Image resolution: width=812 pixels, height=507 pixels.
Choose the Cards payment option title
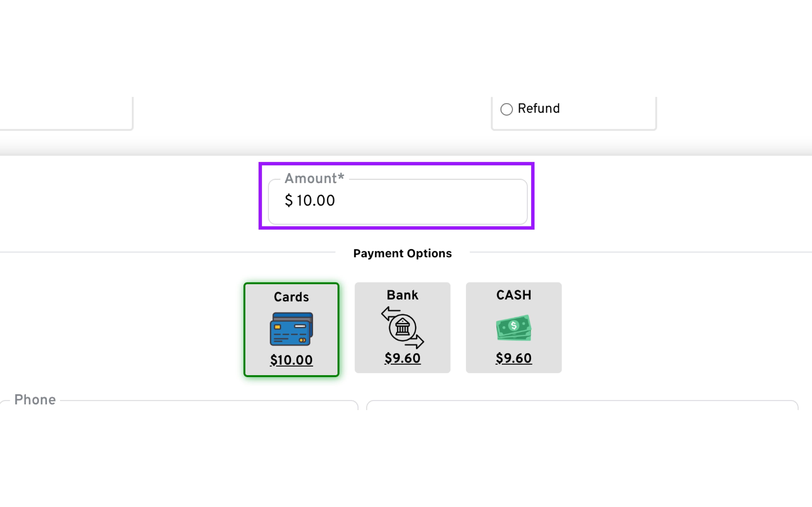click(291, 297)
